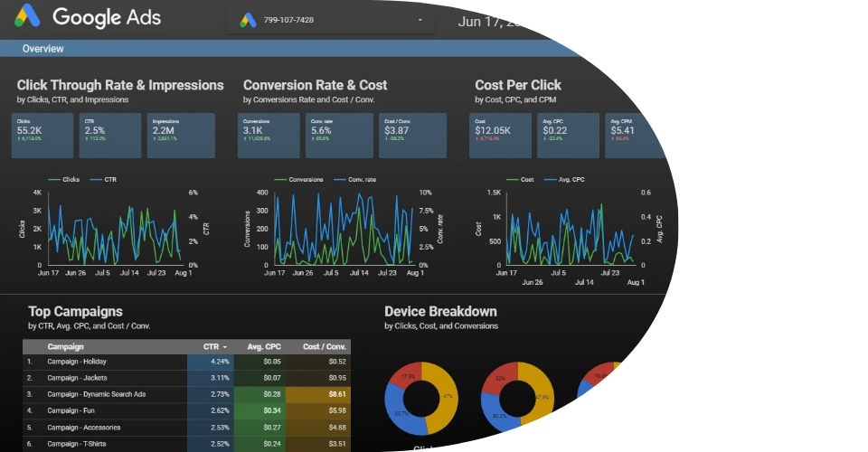The height and width of the screenshot is (452, 868).
Task: Click the Google Ads logo icon
Action: pyautogui.click(x=26, y=17)
